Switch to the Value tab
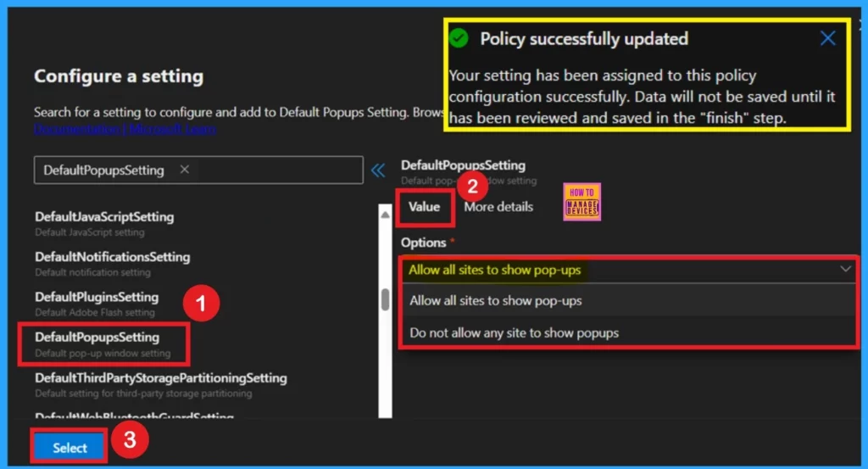 pos(425,207)
